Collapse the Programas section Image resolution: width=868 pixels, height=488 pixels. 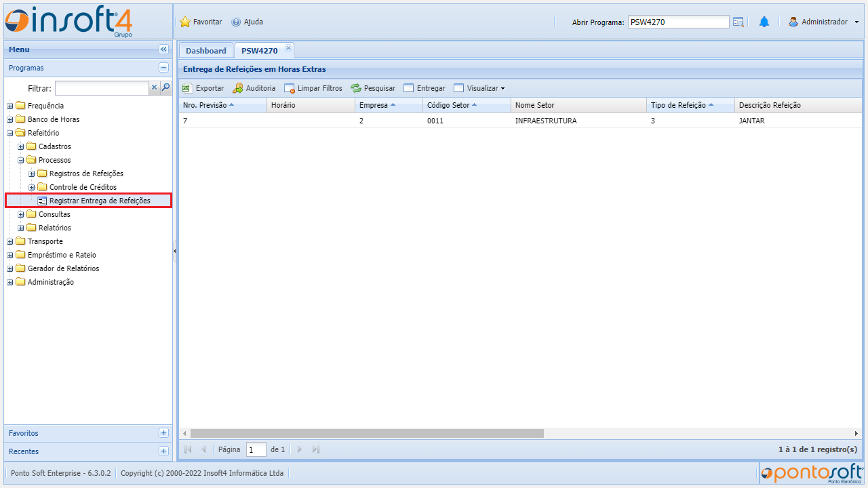click(163, 68)
